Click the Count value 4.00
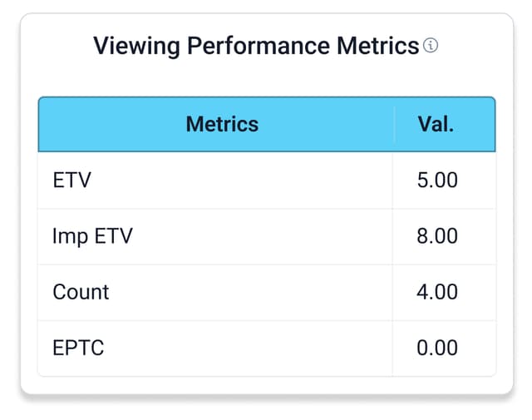Screen dimensions: 532x420 [x=436, y=292]
